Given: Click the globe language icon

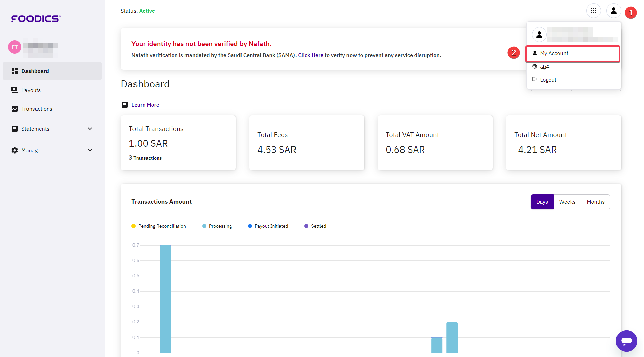Looking at the screenshot, I should pos(535,66).
